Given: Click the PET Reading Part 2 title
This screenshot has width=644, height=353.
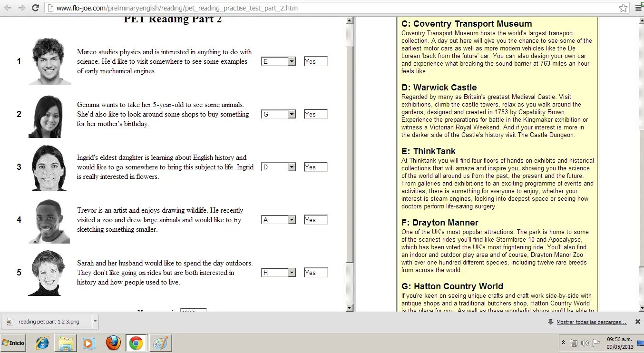Looking at the screenshot, I should 173,20.
